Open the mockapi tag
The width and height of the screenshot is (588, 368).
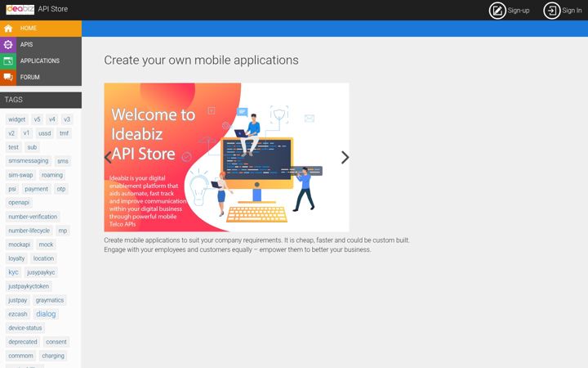click(x=20, y=245)
